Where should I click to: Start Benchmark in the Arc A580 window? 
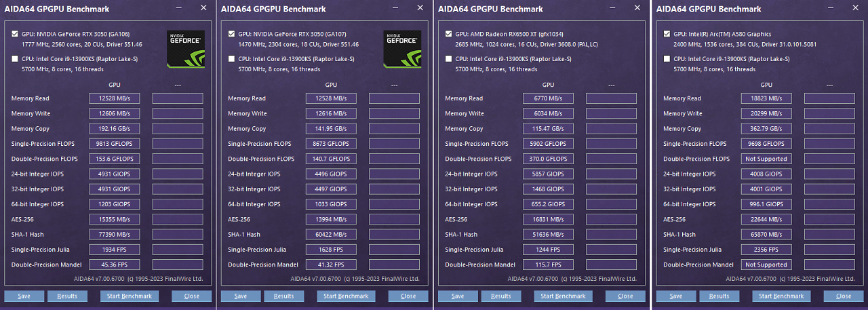pos(782,296)
